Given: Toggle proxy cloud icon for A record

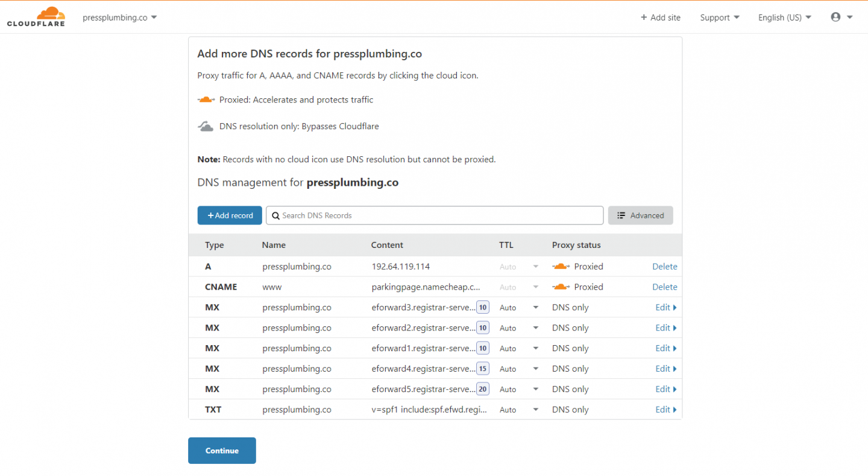Looking at the screenshot, I should point(561,266).
